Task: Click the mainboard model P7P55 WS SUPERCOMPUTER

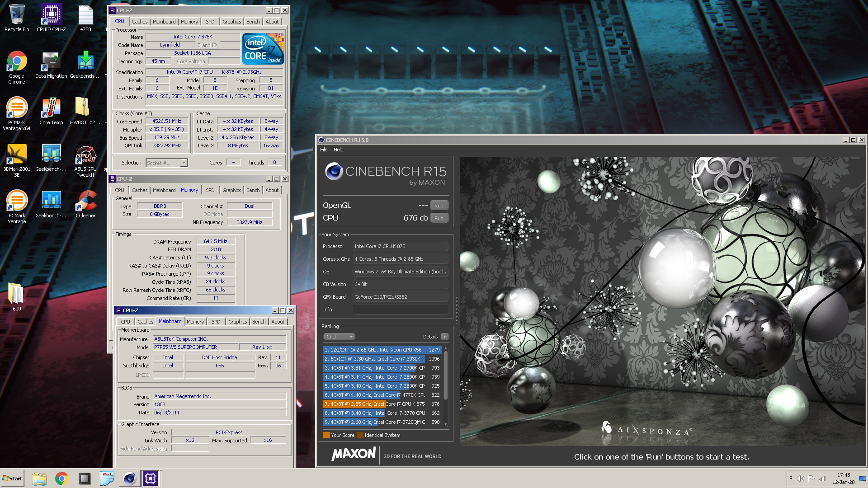Action: coord(195,347)
